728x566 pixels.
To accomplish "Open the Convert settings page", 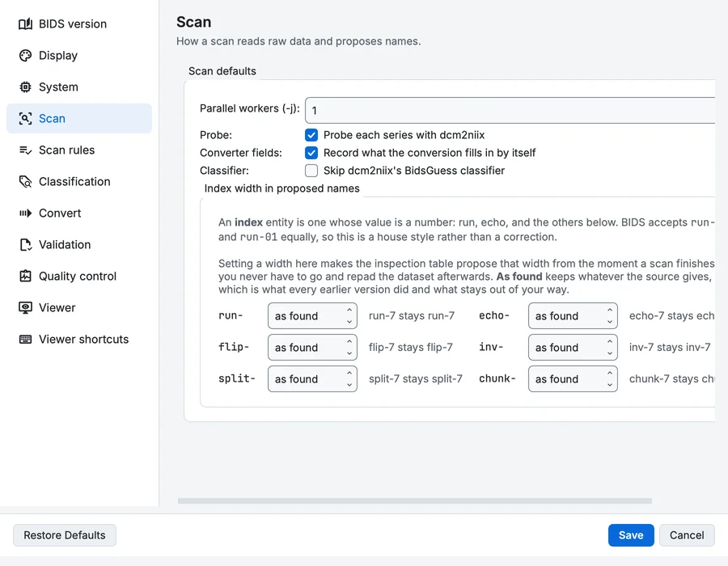I will tap(79, 213).
